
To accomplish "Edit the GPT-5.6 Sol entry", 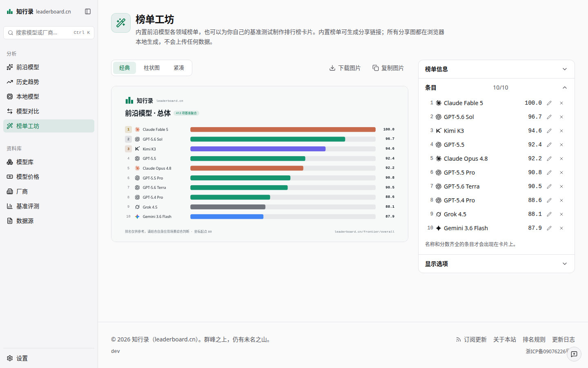I will point(549,117).
